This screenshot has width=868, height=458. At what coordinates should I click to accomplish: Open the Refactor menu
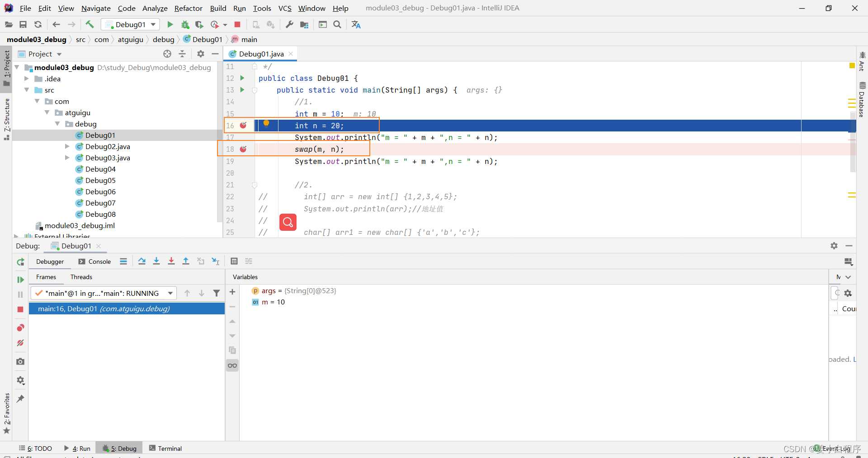coord(189,8)
